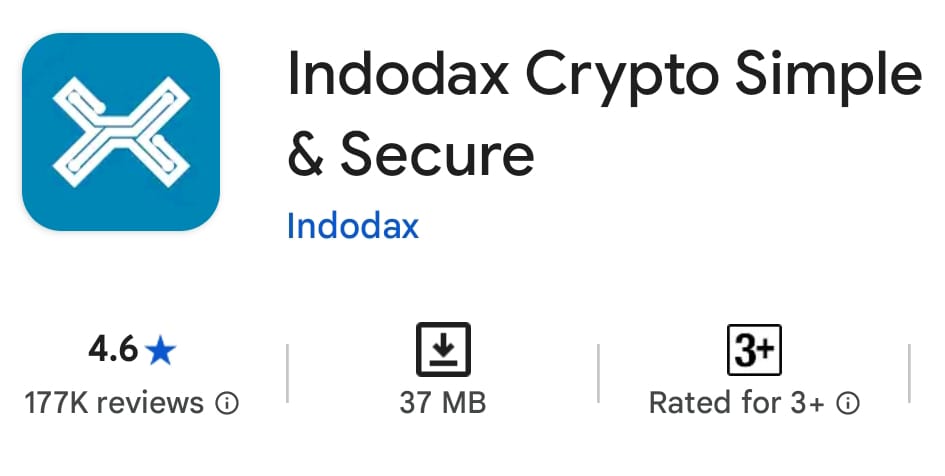Select the Rated for 3+ text
This screenshot has height=476, width=945.
736,404
